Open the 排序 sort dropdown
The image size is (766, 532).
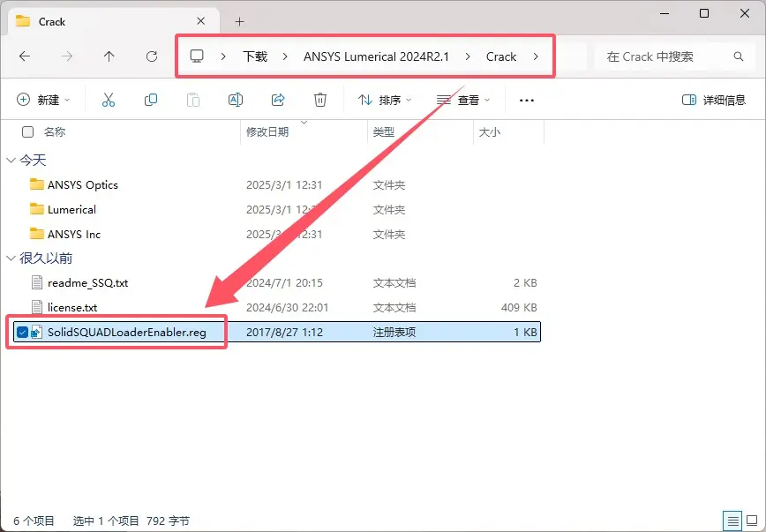pos(385,101)
